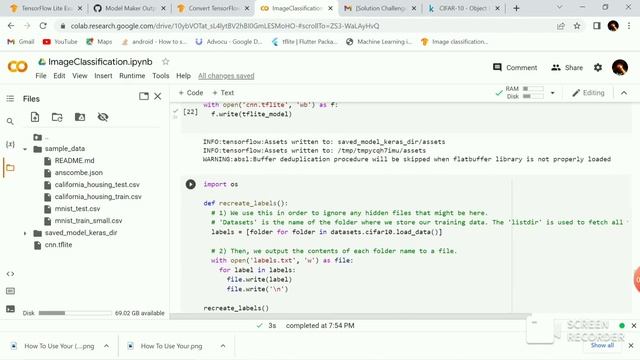Close the Files panel
Screen dimensions: 640x360
click(x=158, y=96)
